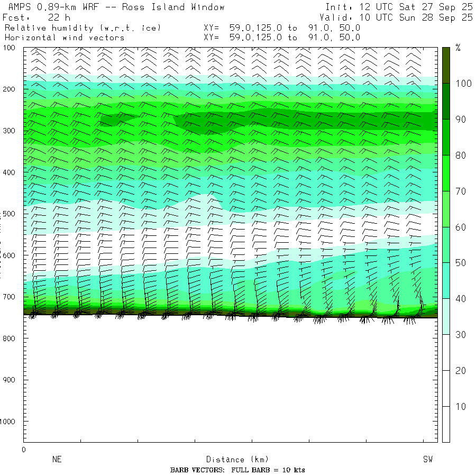Click the aqua 40–50% colorbar segment
This screenshot has height=476, width=476.
[x=446, y=280]
